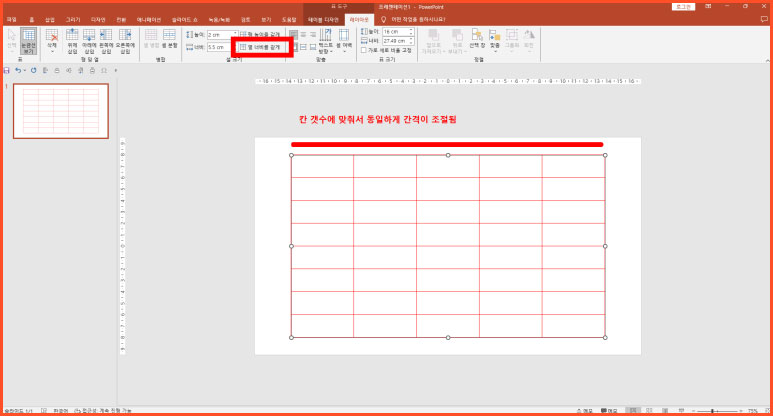Image resolution: width=773 pixels, height=416 pixels.
Task: Switch to Slide Sorter view
Action: point(649,411)
